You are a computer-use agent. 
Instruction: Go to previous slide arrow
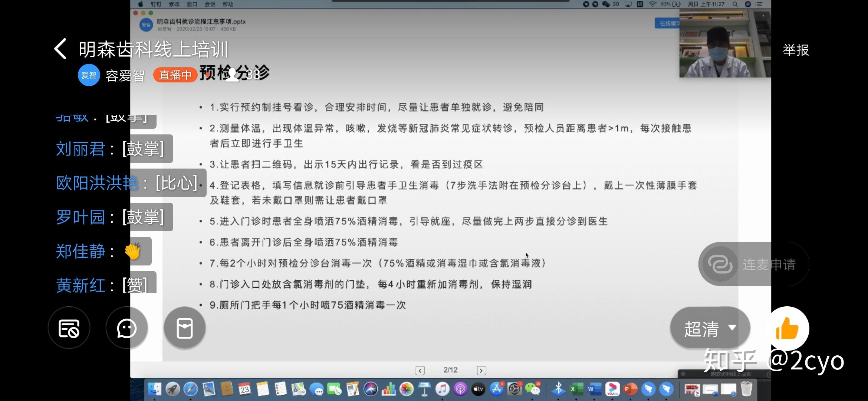click(x=420, y=370)
